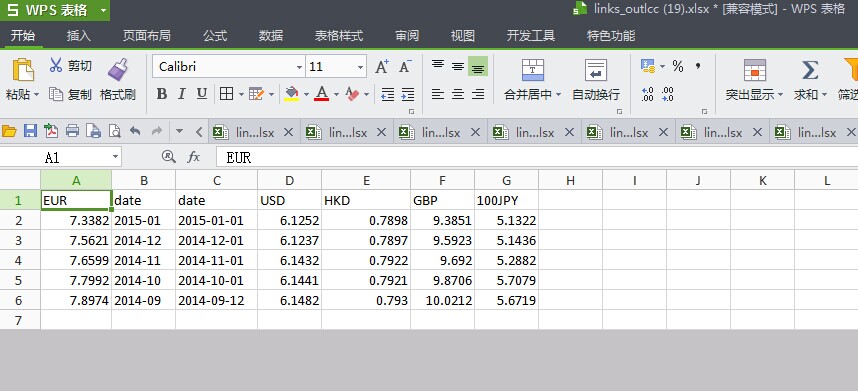Activate the Format Painter (格式刷) brush
Screen dimensions: 858x391
(118, 69)
